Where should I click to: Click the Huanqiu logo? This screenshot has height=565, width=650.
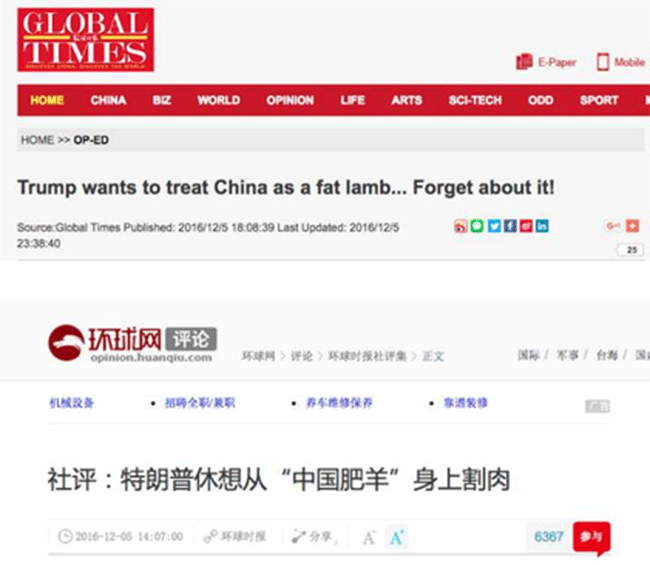pos(132,344)
